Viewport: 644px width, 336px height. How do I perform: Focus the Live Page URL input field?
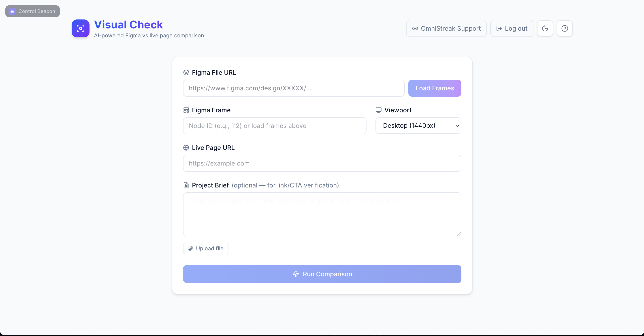[x=322, y=163]
